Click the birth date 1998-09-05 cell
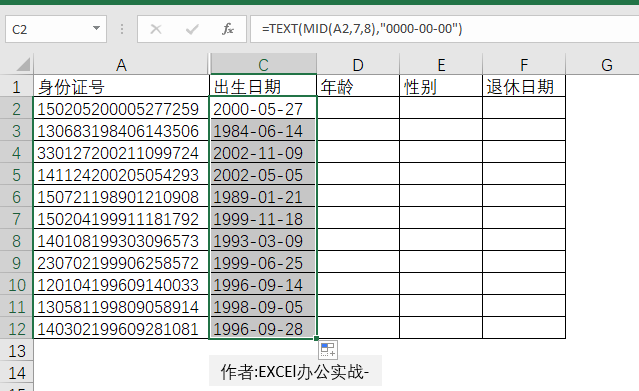The image size is (639, 391). pyautogui.click(x=263, y=307)
